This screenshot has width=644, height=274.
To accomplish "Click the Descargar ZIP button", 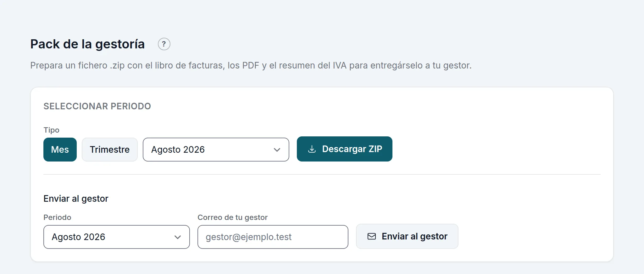I will coord(345,149).
